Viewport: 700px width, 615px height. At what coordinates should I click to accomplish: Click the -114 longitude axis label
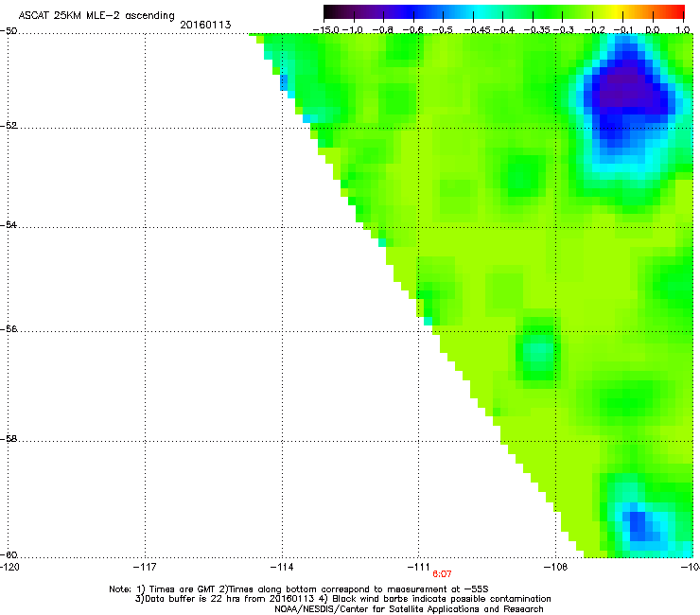point(282,567)
